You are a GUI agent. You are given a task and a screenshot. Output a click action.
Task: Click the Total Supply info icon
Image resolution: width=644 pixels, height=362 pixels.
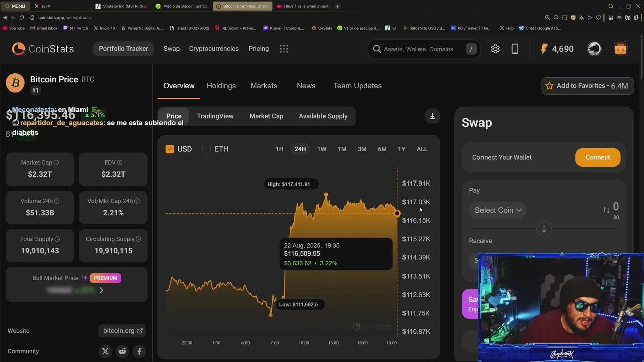click(57, 239)
